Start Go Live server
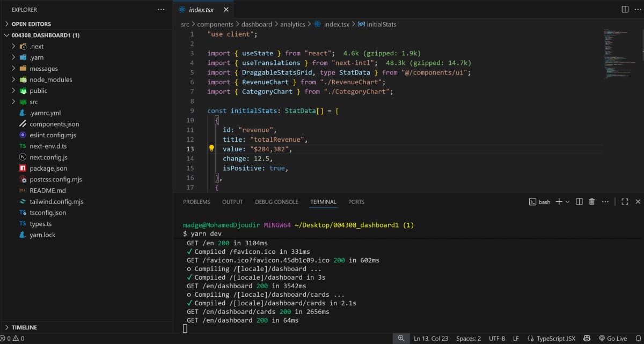 point(612,339)
